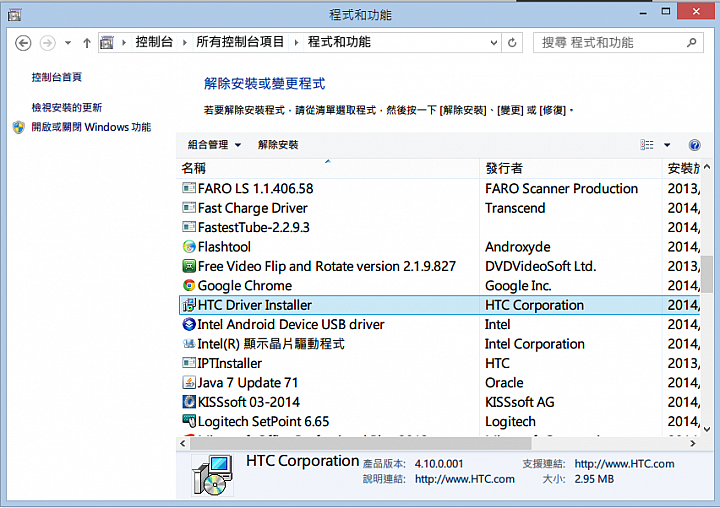Open the address bar history dropdown
720x508 pixels.
pyautogui.click(x=494, y=43)
